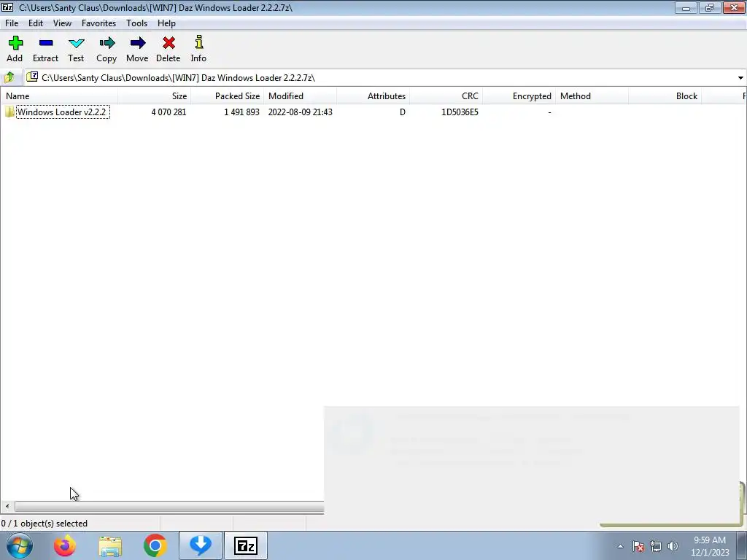Expand the address bar path dropdown
This screenshot has width=747, height=560.
(740, 77)
